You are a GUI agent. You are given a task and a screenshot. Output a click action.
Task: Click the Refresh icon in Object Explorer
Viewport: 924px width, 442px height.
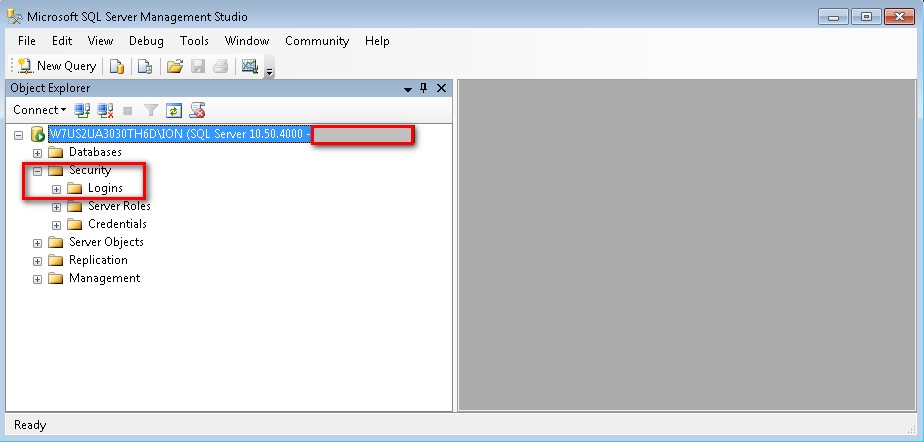[174, 110]
